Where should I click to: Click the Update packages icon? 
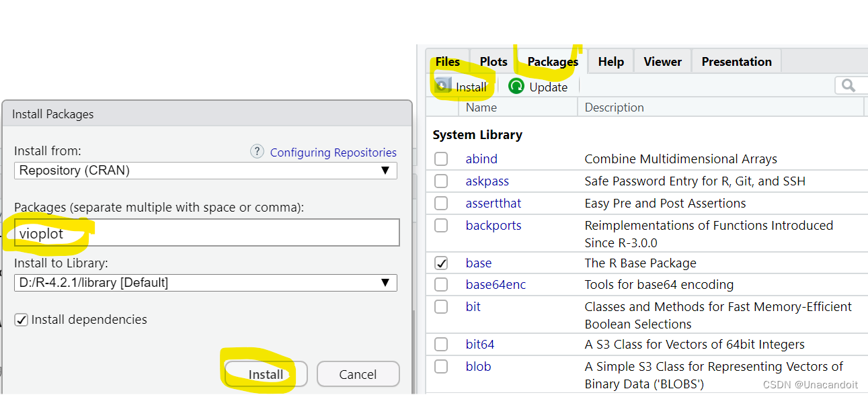click(x=516, y=86)
